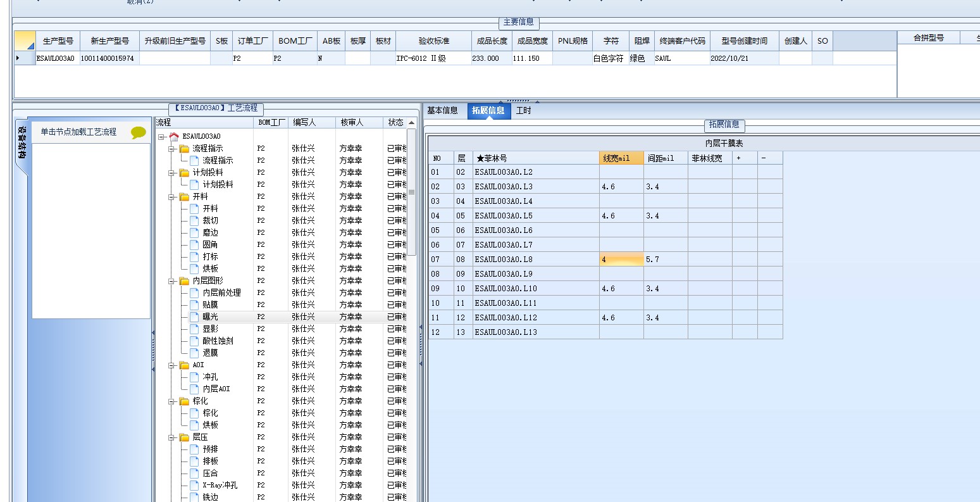Collapse the 流程指示 folder node

click(x=171, y=148)
